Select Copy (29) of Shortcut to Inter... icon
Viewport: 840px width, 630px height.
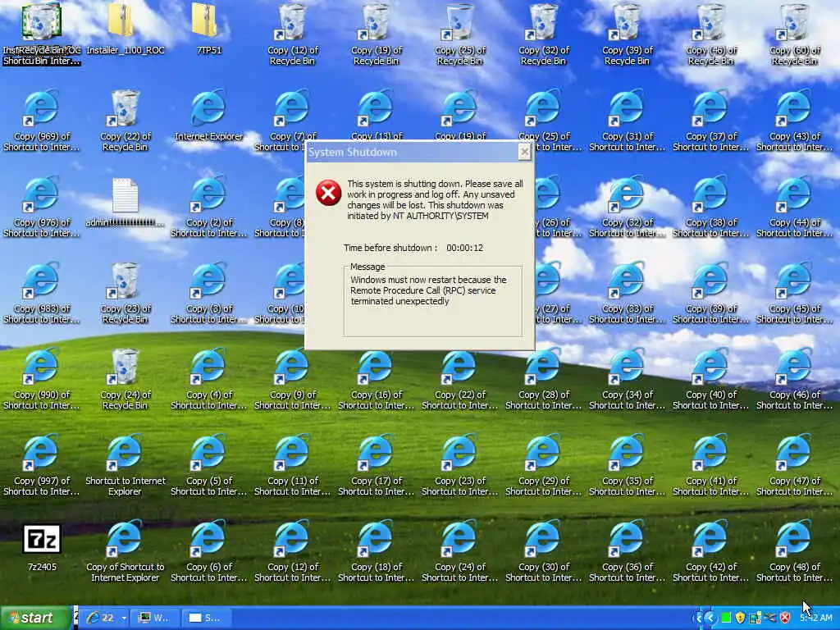tap(543, 466)
